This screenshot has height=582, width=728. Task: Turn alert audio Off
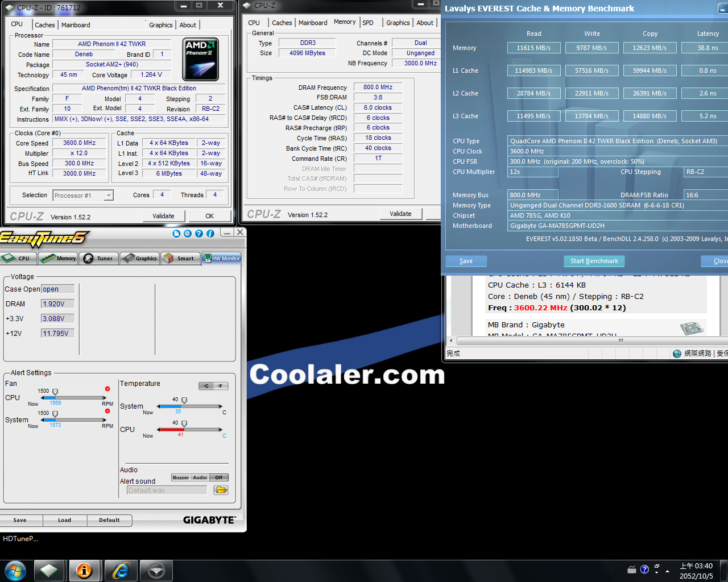pyautogui.click(x=219, y=477)
